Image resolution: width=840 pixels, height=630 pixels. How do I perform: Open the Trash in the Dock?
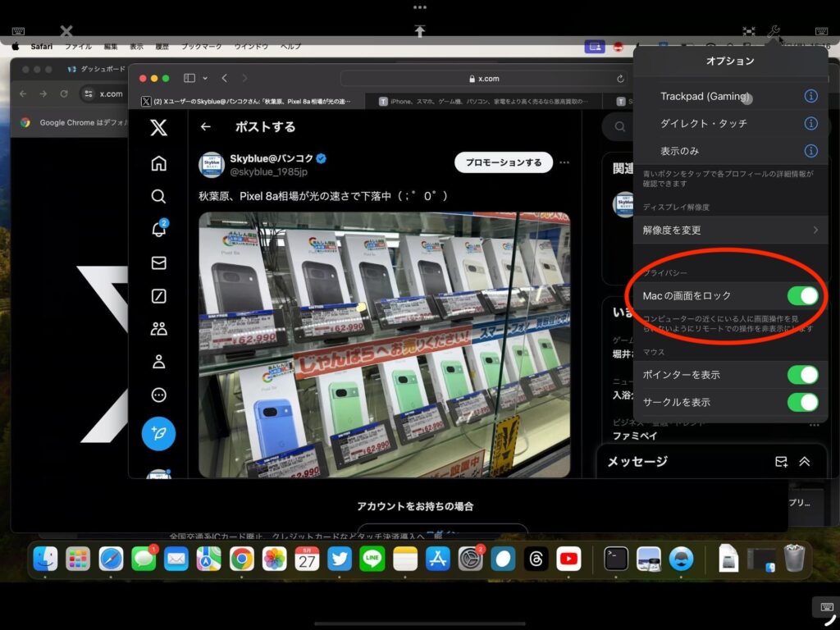(x=794, y=558)
